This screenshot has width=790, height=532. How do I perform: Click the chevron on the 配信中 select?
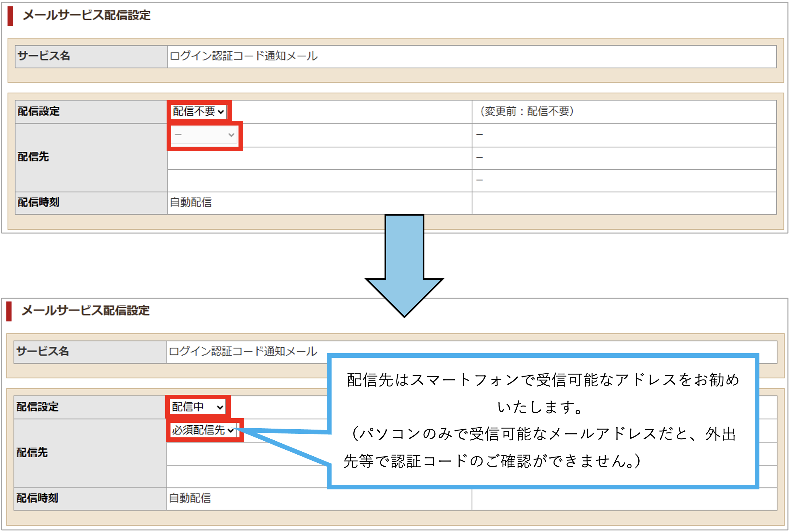point(220,407)
